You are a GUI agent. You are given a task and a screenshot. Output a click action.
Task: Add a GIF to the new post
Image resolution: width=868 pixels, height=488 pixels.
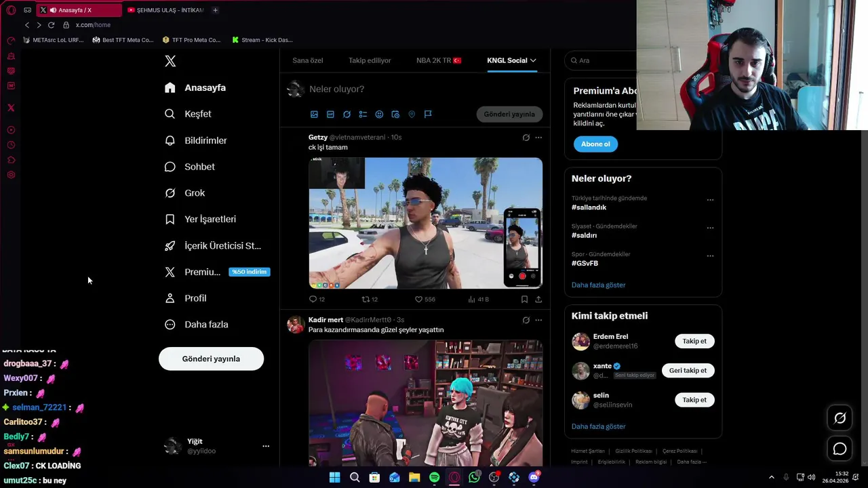(x=330, y=115)
